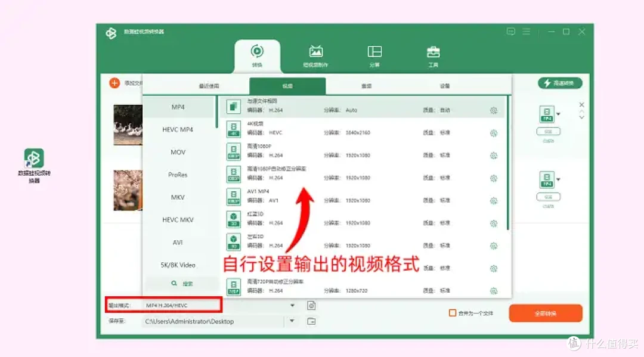
Task: Click the 4K video preset icon
Action: 233,129
